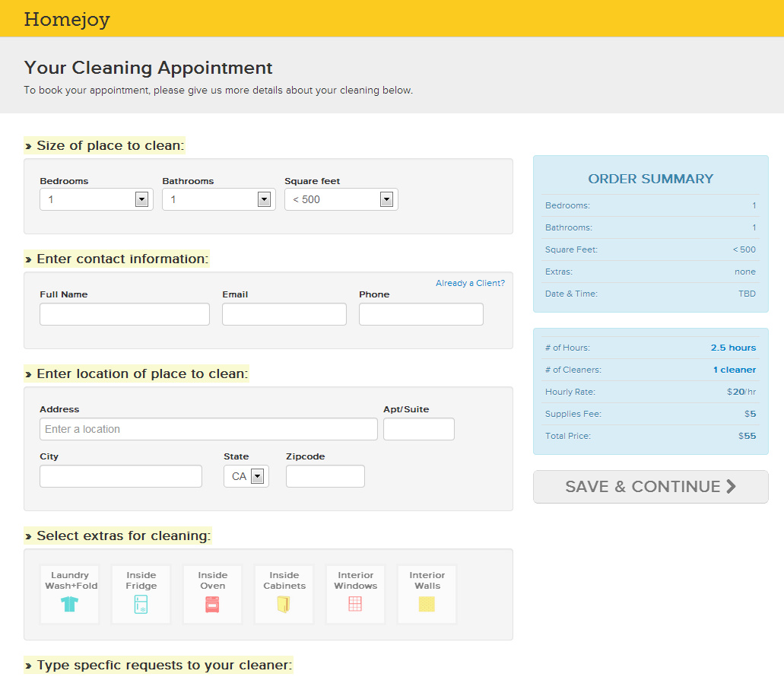Open the Bedrooms dropdown

(97, 199)
